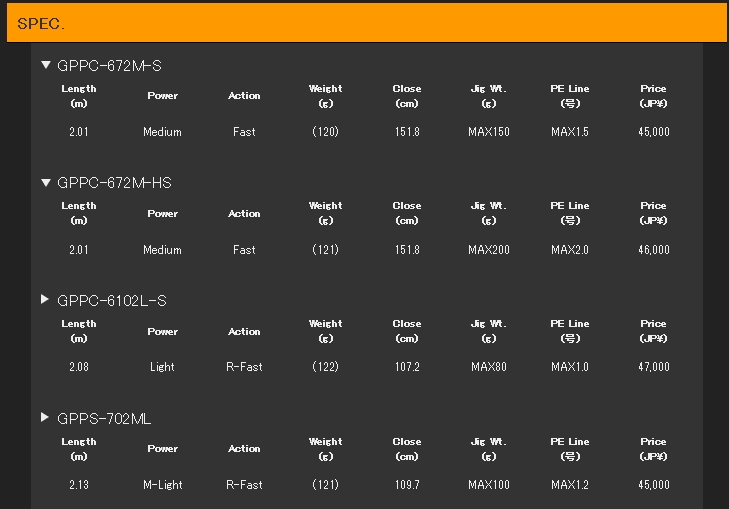
Task: Click the (121) weight of GPPC-672M-HS
Action: (325, 250)
